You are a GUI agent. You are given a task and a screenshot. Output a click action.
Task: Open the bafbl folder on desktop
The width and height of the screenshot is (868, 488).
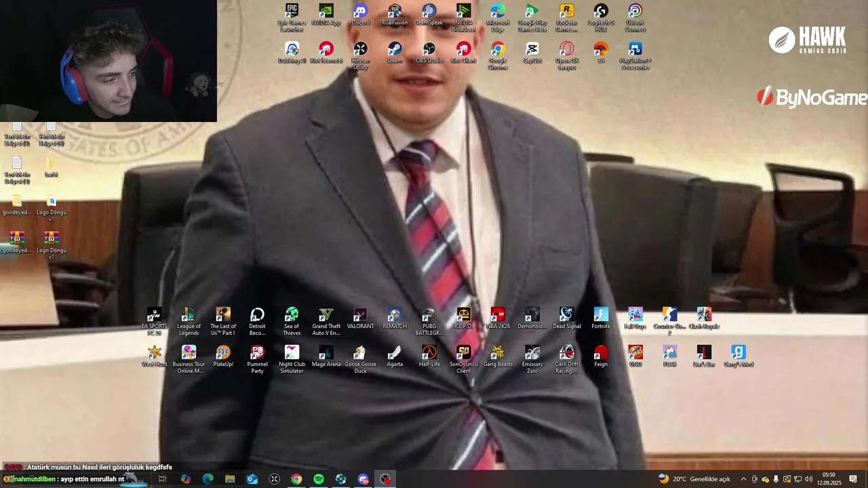coord(51,167)
